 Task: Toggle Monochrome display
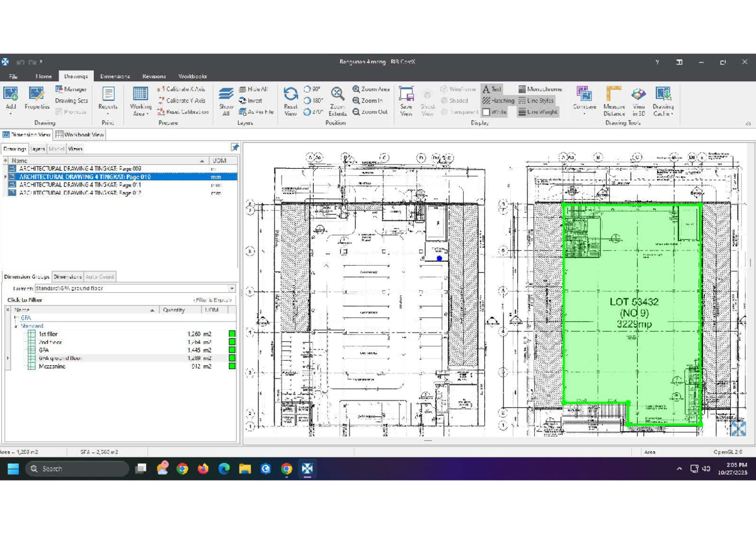(540, 89)
